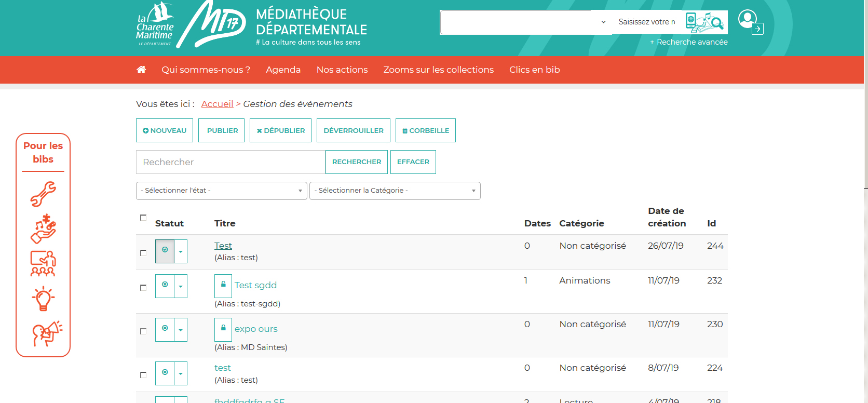The width and height of the screenshot is (868, 403).
Task: Tick the checkbox for Test row id 244
Action: point(143,253)
